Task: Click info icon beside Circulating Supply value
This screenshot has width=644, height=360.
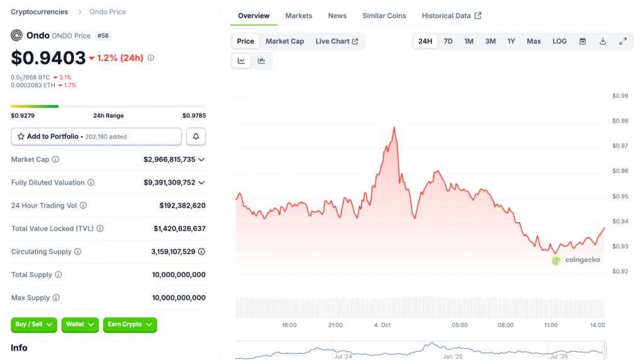Action: 201,252
